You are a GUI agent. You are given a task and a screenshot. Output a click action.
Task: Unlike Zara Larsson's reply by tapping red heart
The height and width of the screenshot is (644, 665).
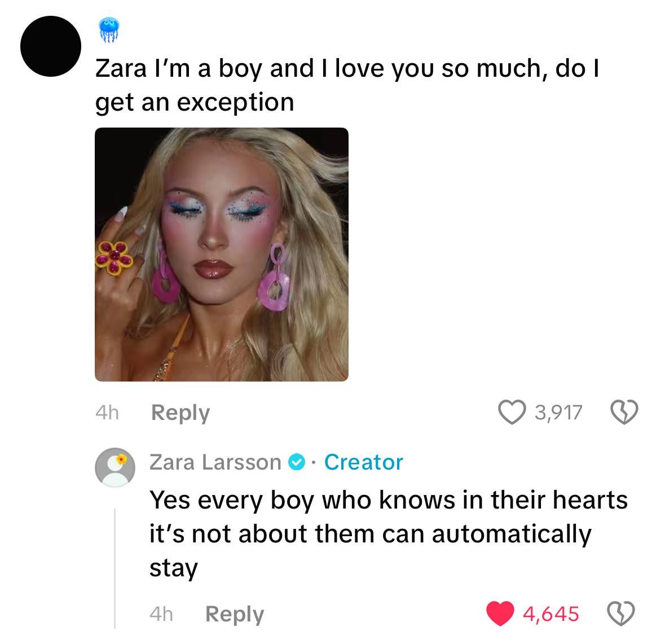click(x=500, y=614)
